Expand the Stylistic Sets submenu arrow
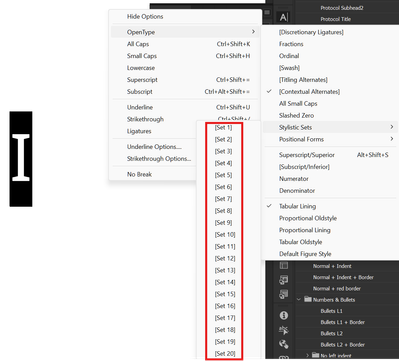The width and height of the screenshot is (399, 361). coord(392,127)
